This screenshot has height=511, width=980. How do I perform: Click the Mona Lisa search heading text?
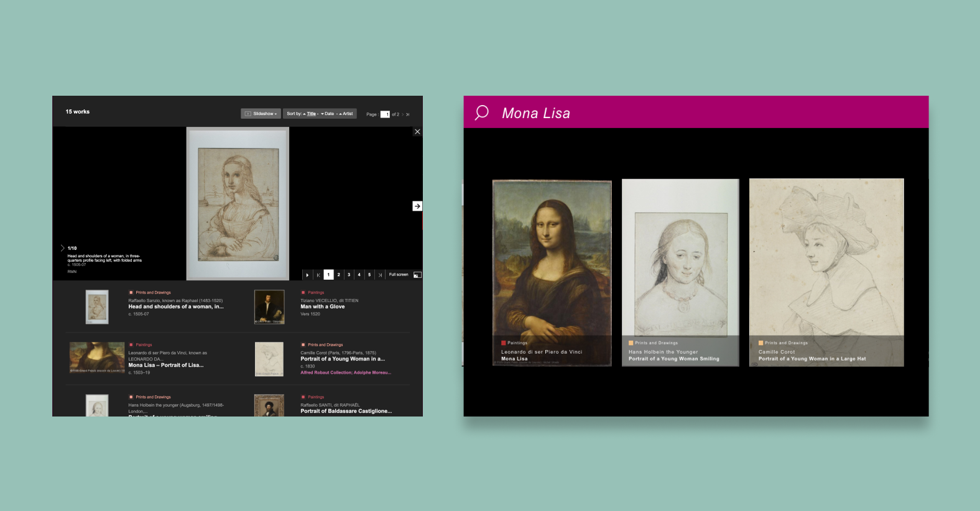tap(536, 113)
